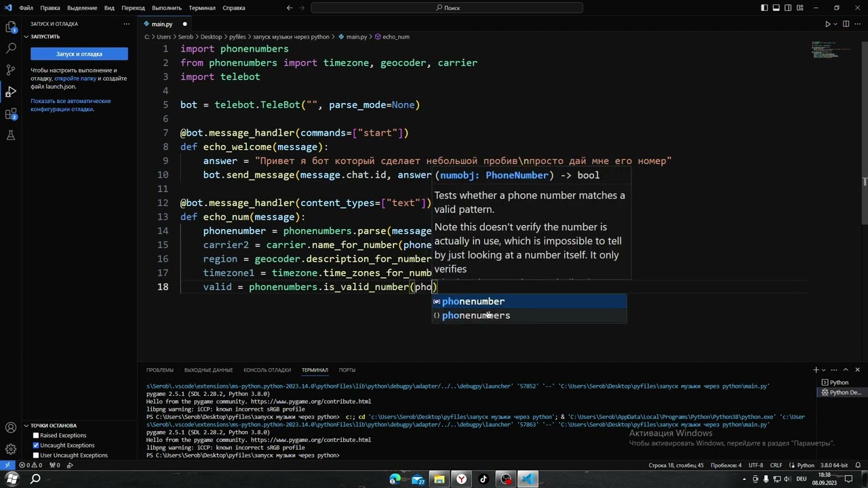Image resolution: width=868 pixels, height=488 pixels.
Task: Open the Testing flask icon
Action: [11, 136]
